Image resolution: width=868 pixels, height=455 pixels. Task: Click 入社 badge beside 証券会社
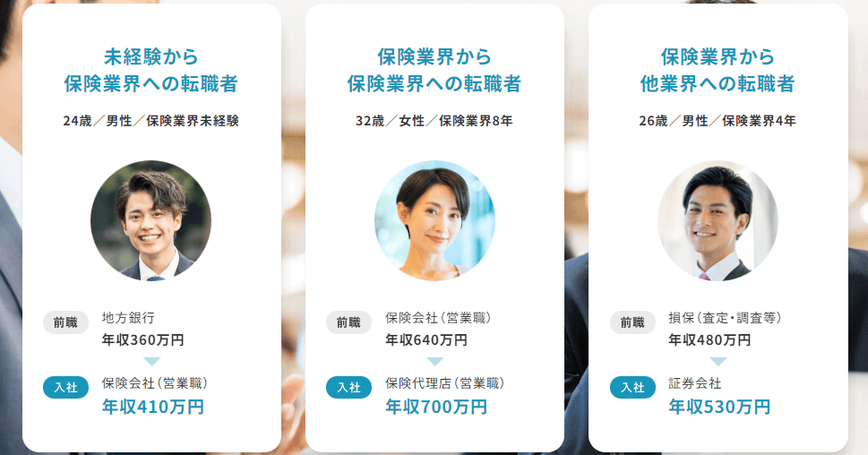tap(632, 387)
